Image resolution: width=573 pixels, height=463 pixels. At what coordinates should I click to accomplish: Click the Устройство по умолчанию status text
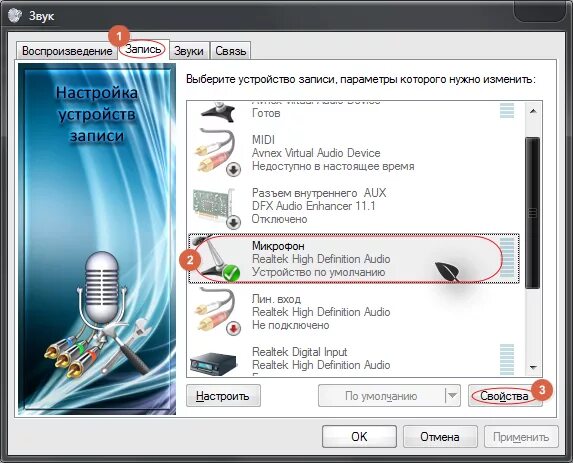(318, 272)
